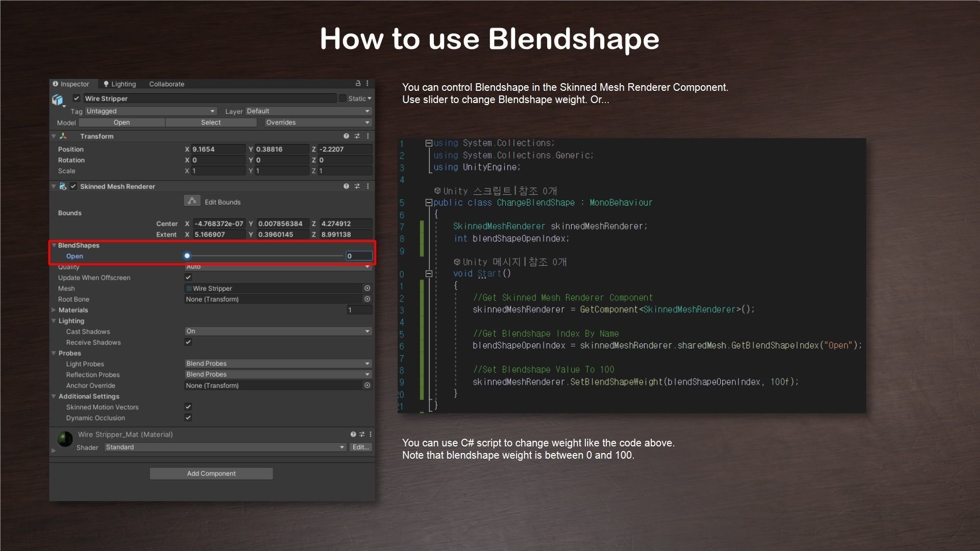Image resolution: width=980 pixels, height=551 pixels.
Task: Click the Add Component button
Action: coord(211,473)
